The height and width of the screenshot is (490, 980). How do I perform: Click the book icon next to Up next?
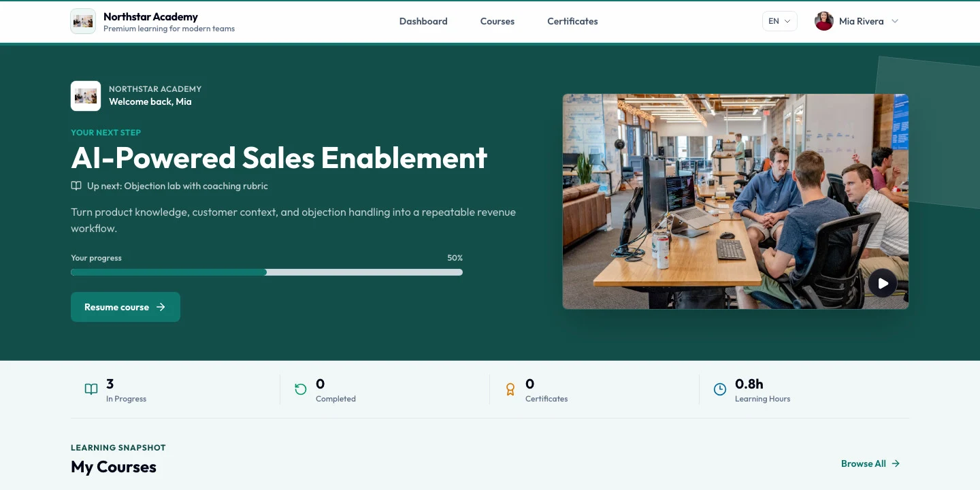[76, 186]
